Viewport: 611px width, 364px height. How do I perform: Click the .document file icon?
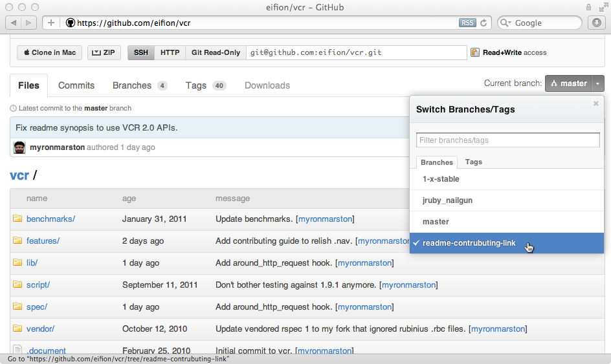pos(17,349)
